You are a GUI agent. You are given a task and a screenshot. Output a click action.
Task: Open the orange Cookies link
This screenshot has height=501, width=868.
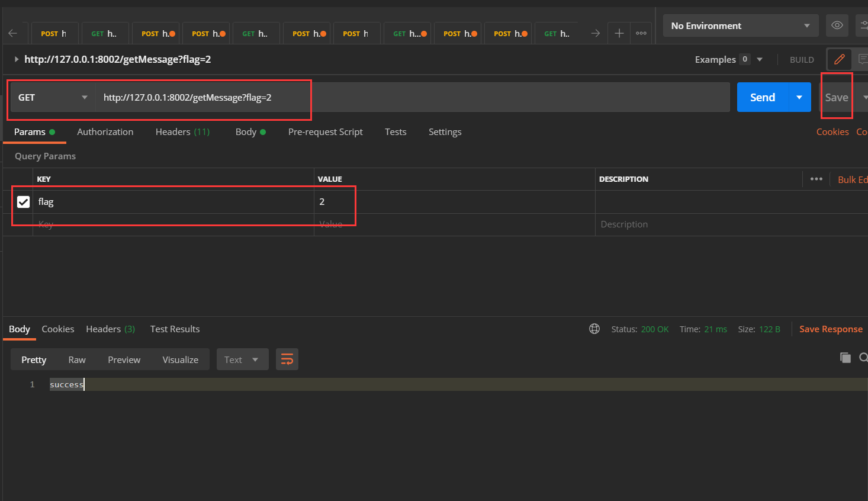tap(832, 131)
